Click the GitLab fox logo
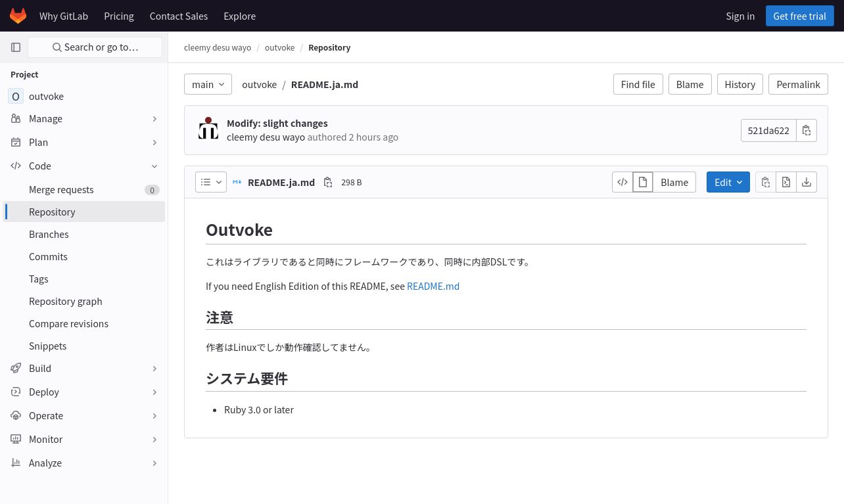844x504 pixels. click(x=18, y=16)
